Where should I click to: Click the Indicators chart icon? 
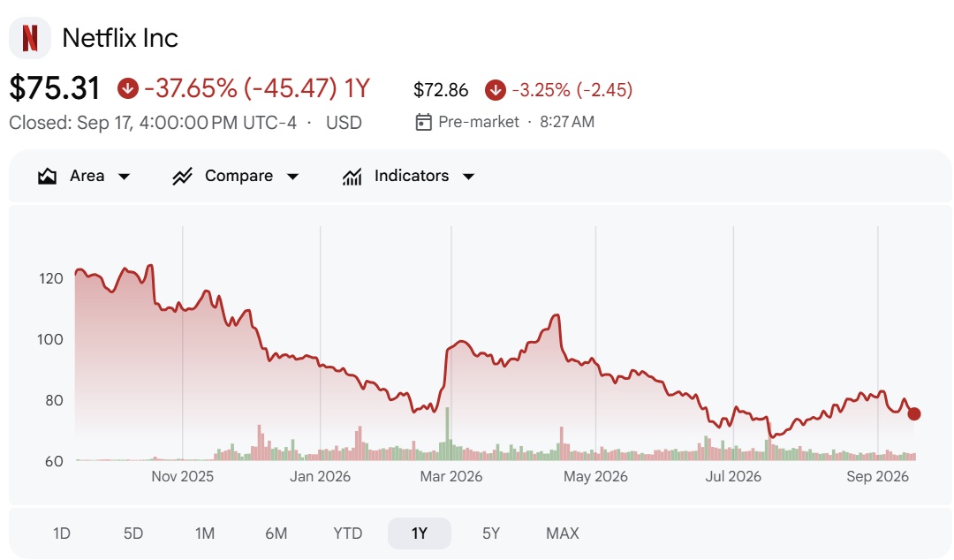352,177
